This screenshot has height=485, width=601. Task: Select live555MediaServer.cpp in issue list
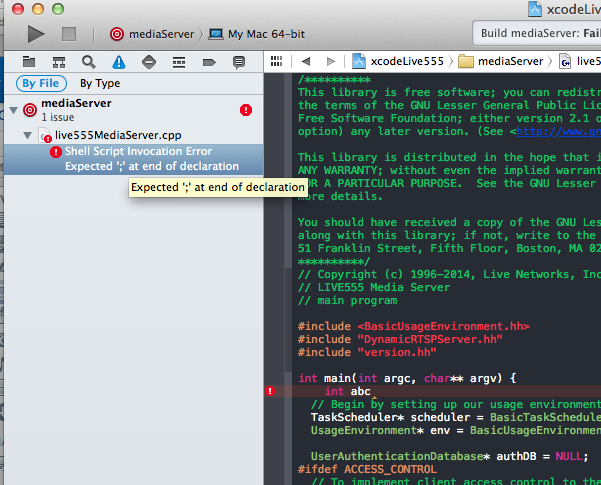pyautogui.click(x=133, y=135)
